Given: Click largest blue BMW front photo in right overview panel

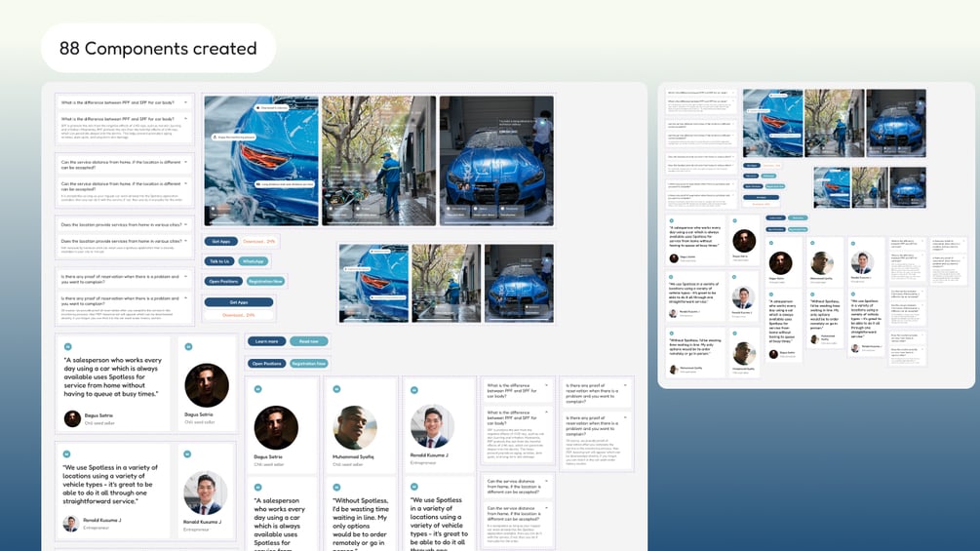Looking at the screenshot, I should coord(895,123).
